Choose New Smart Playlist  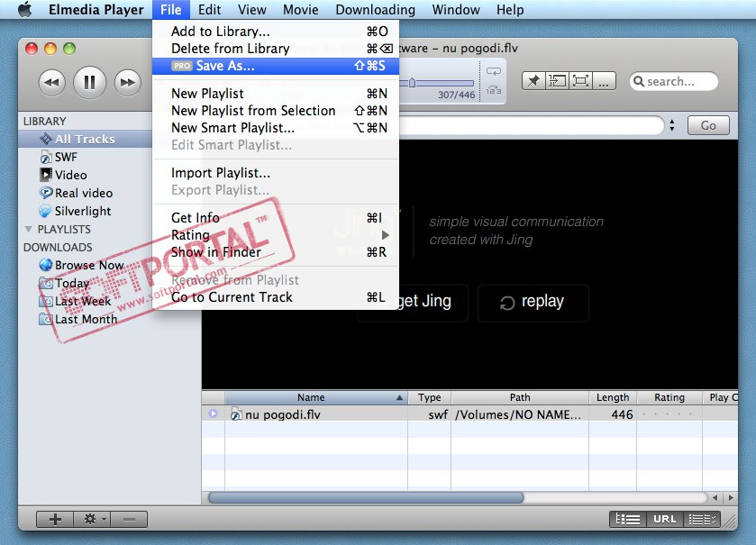tap(276, 128)
